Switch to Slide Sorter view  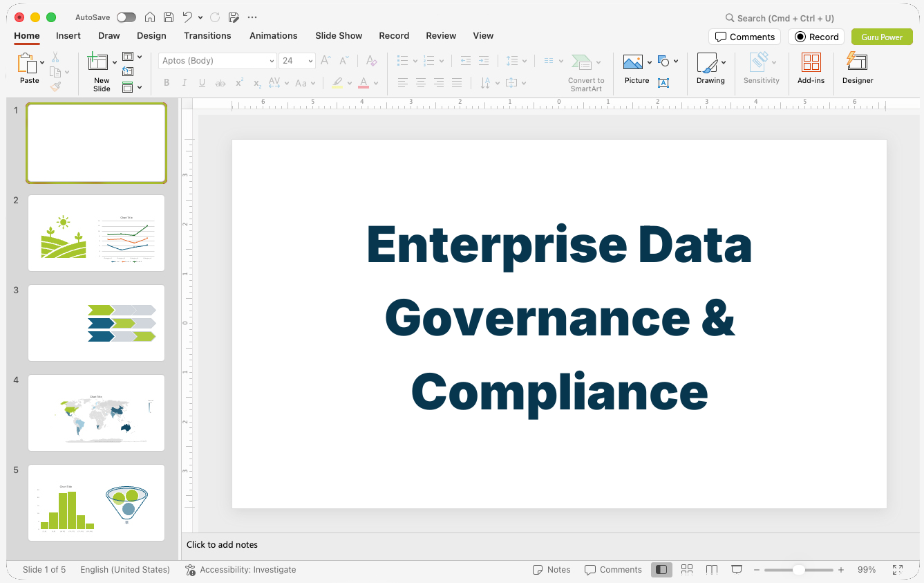click(x=687, y=570)
